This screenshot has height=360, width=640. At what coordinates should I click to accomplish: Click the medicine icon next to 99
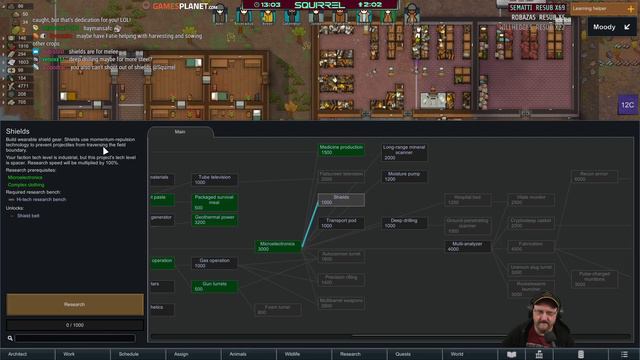coord(11,70)
